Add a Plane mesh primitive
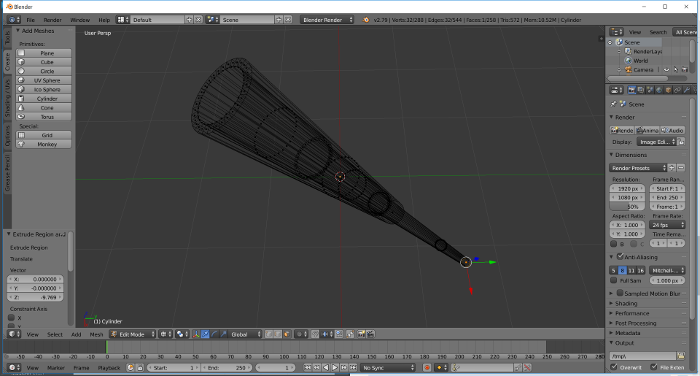This screenshot has width=700, height=376. 44,53
